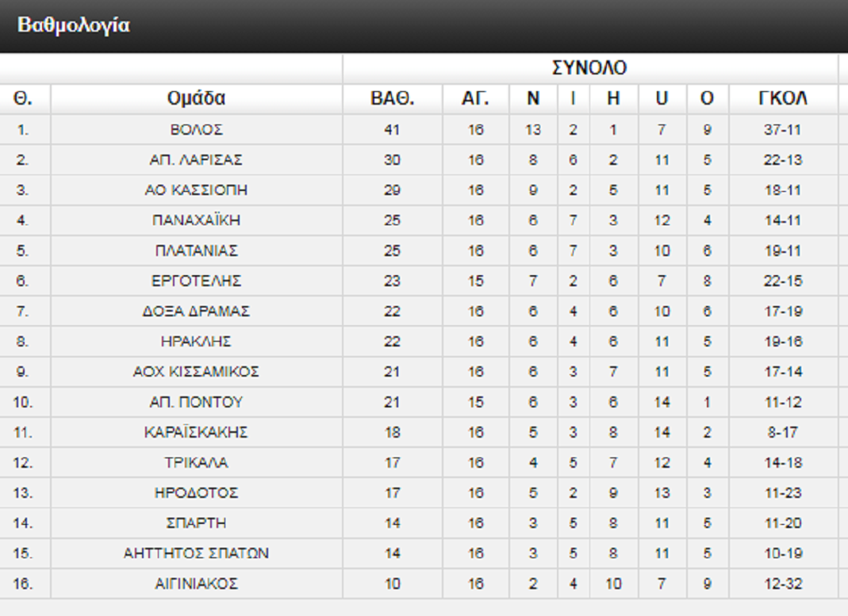Click the ΑΙΓΙΝΙΑΚΟΣ team name

(x=196, y=584)
